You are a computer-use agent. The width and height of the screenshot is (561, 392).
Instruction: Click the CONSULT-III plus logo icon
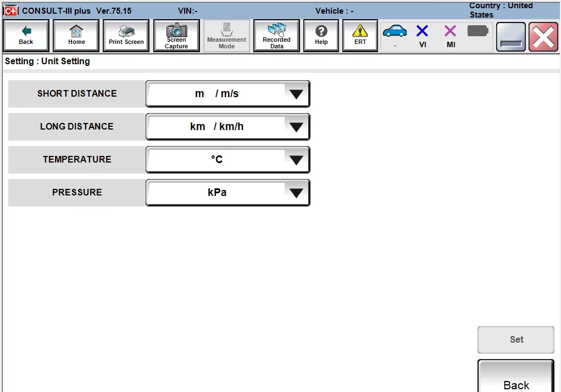10,10
